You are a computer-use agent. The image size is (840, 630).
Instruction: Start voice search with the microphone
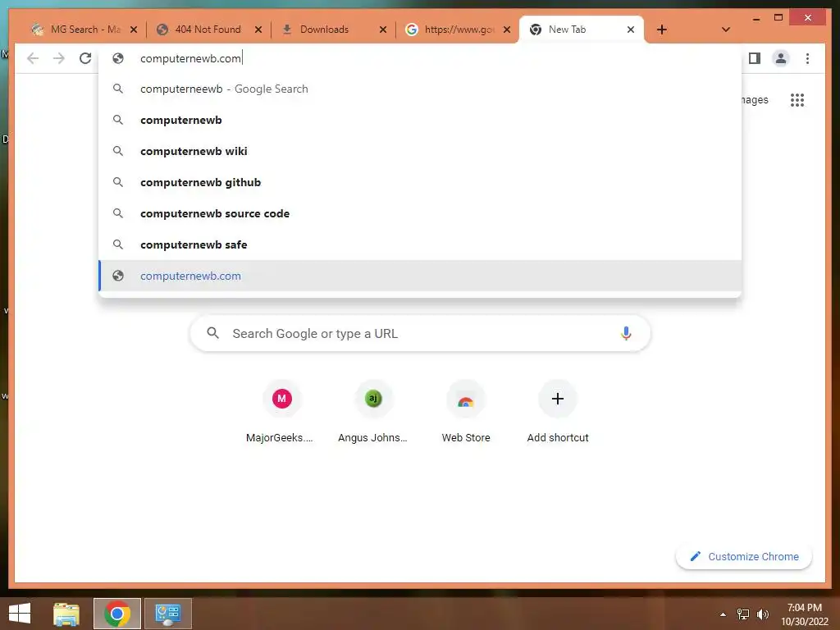[626, 333]
